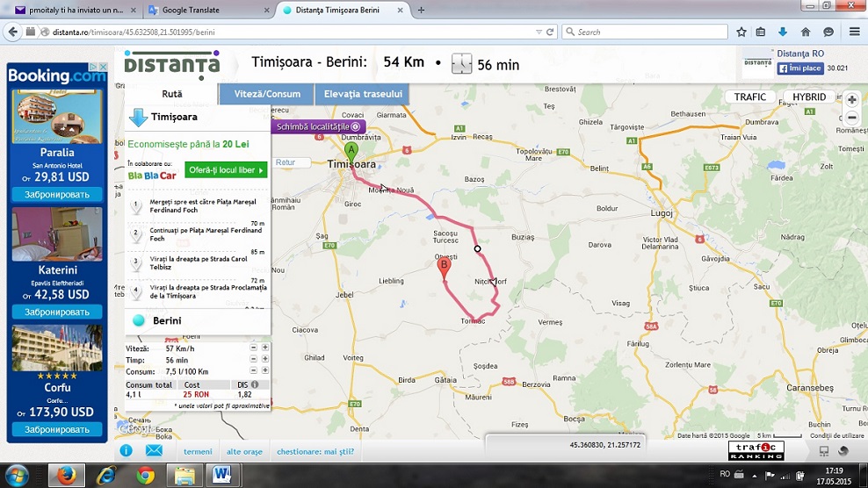Increase the Consum value with plus
Viewport: 868px width, 488px height.
(265, 370)
